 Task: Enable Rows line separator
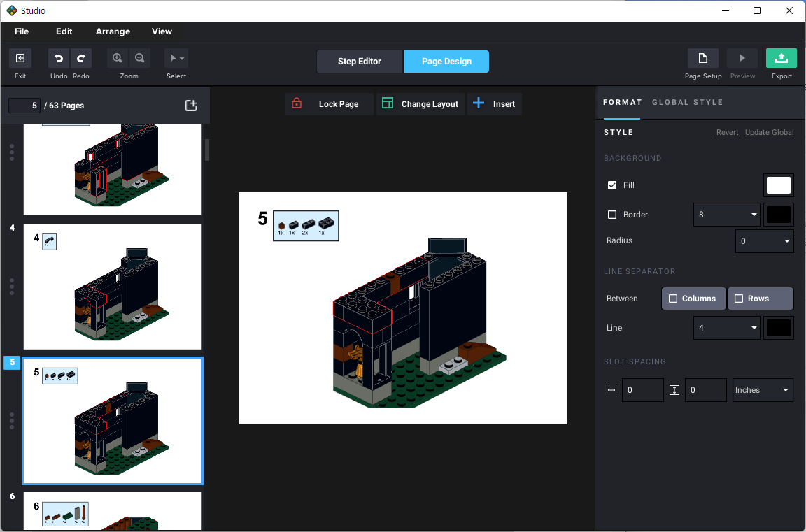[x=761, y=299]
